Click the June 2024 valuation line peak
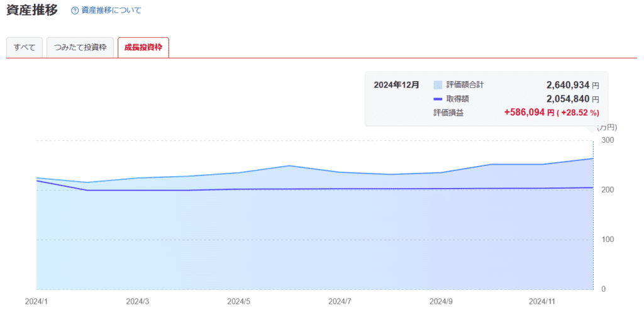The image size is (644, 327). (289, 165)
